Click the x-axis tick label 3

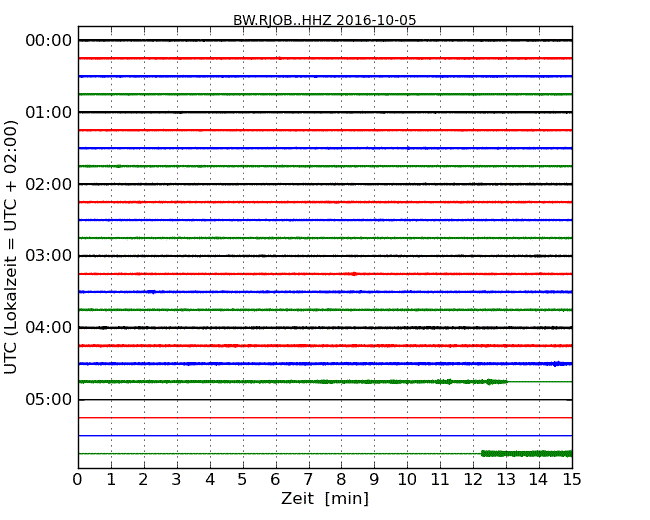tap(177, 480)
